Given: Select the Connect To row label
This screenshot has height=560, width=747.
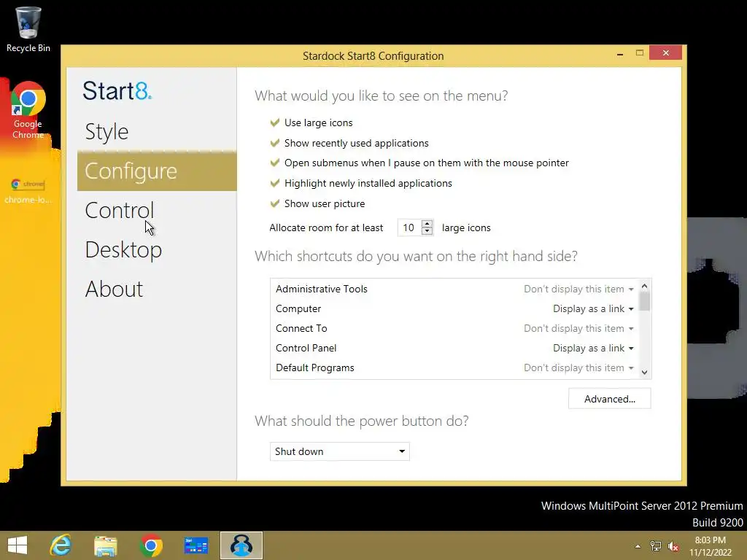Looking at the screenshot, I should tap(301, 329).
